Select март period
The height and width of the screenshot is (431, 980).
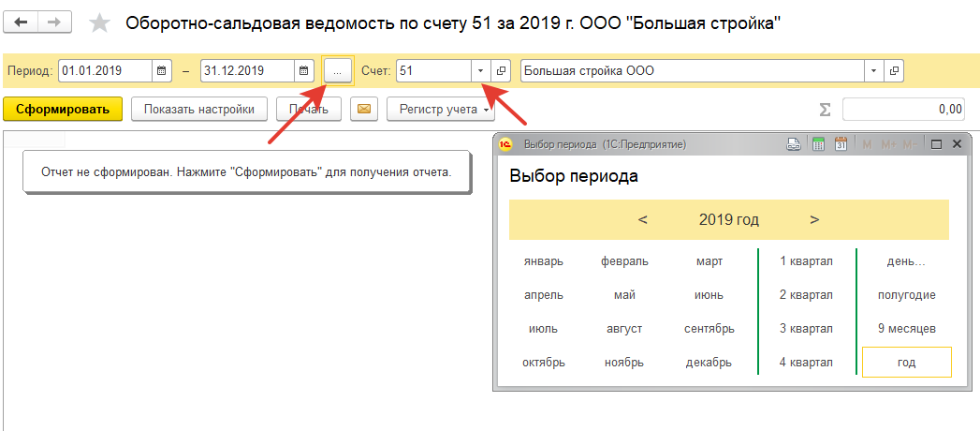(x=709, y=261)
